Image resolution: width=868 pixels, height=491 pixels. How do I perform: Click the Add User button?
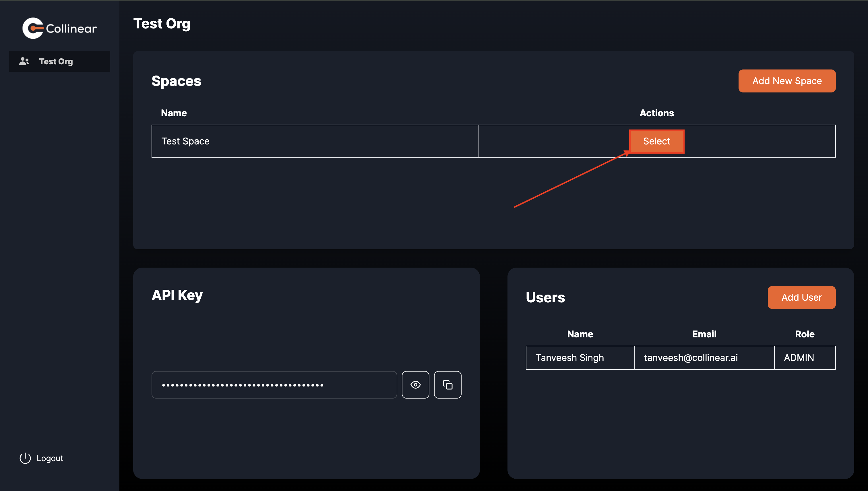[801, 297]
